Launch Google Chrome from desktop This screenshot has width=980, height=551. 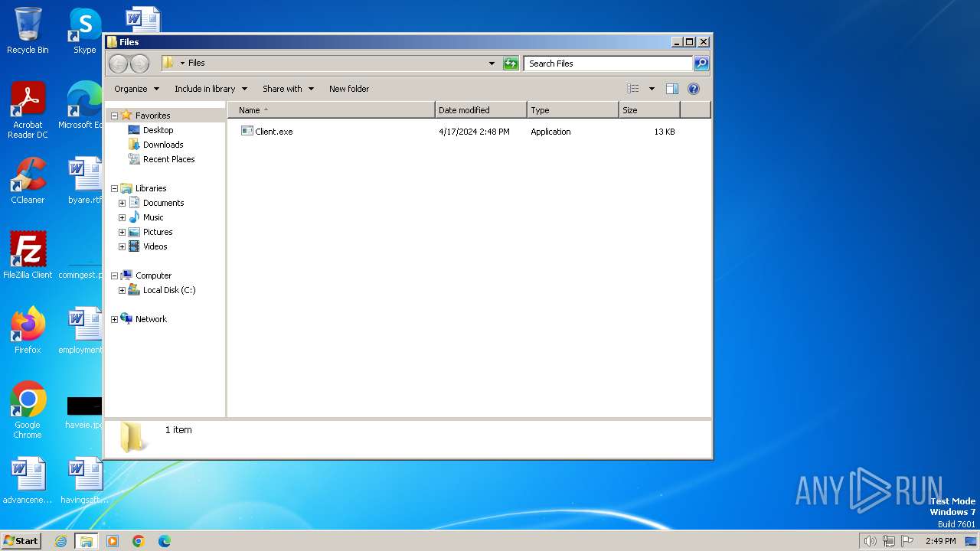click(28, 409)
